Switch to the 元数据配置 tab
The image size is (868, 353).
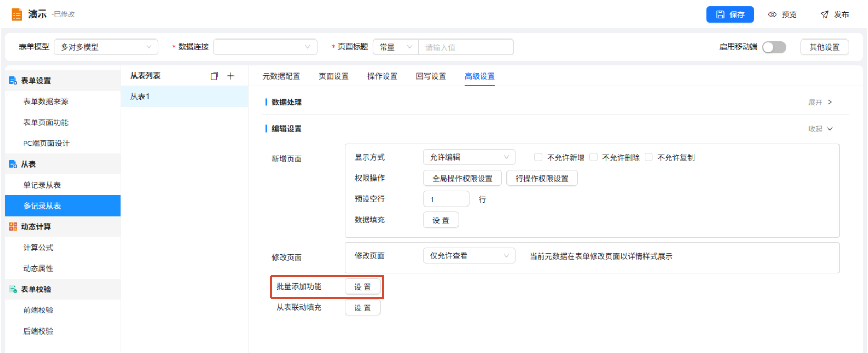281,76
